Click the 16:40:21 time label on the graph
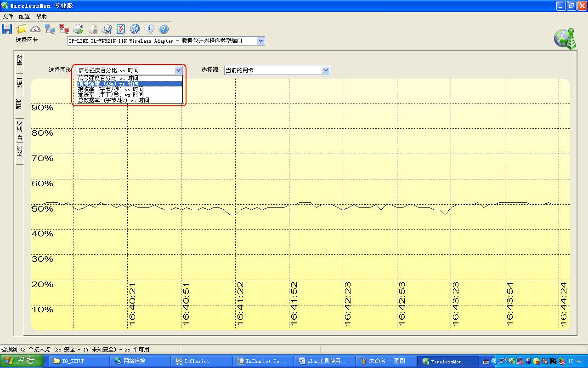The height and width of the screenshot is (368, 588). (x=132, y=304)
